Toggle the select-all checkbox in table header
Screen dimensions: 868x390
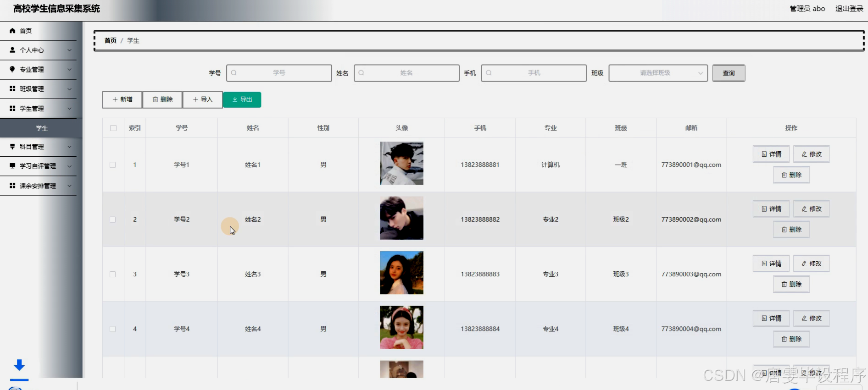pos(113,128)
